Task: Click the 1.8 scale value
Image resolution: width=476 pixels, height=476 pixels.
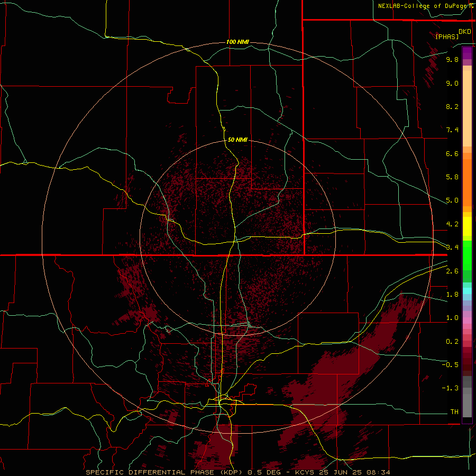Action: click(x=452, y=295)
